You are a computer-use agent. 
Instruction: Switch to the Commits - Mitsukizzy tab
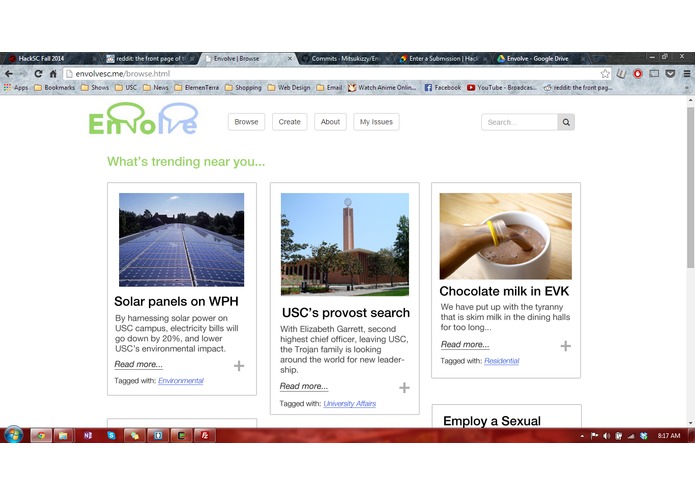(x=346, y=58)
